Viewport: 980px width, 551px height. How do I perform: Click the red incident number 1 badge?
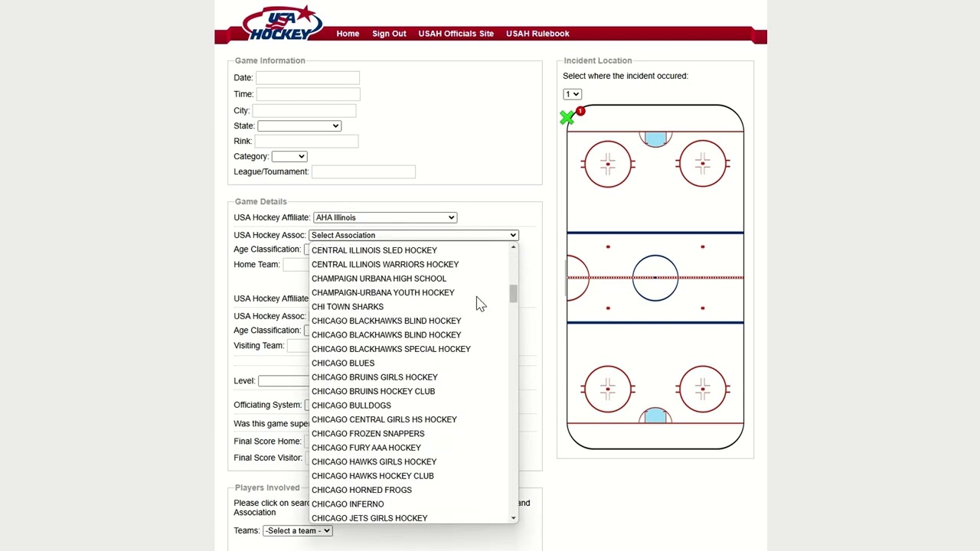click(x=580, y=112)
